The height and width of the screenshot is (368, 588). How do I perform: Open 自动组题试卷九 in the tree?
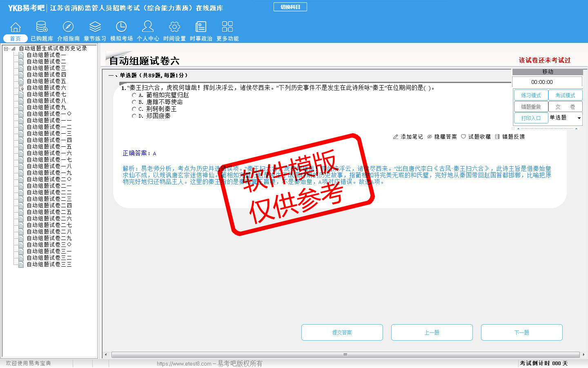(x=46, y=107)
